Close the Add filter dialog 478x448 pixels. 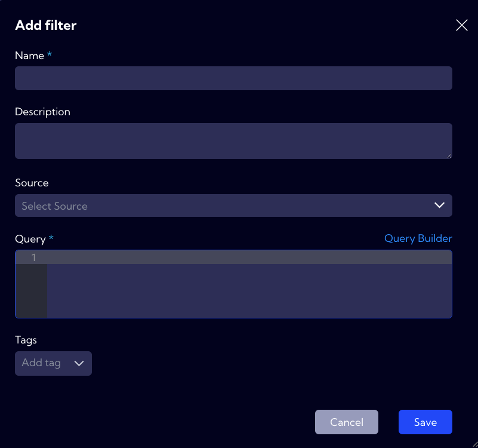[461, 25]
